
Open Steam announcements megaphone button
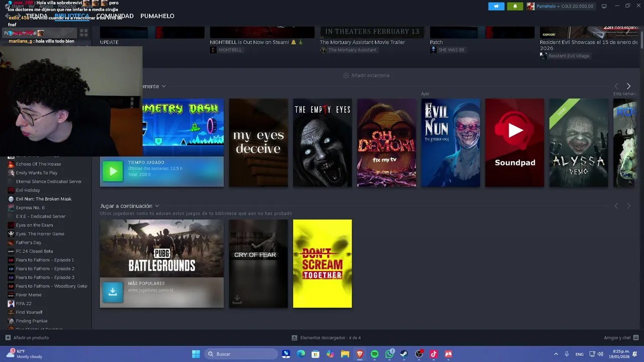[x=496, y=6]
